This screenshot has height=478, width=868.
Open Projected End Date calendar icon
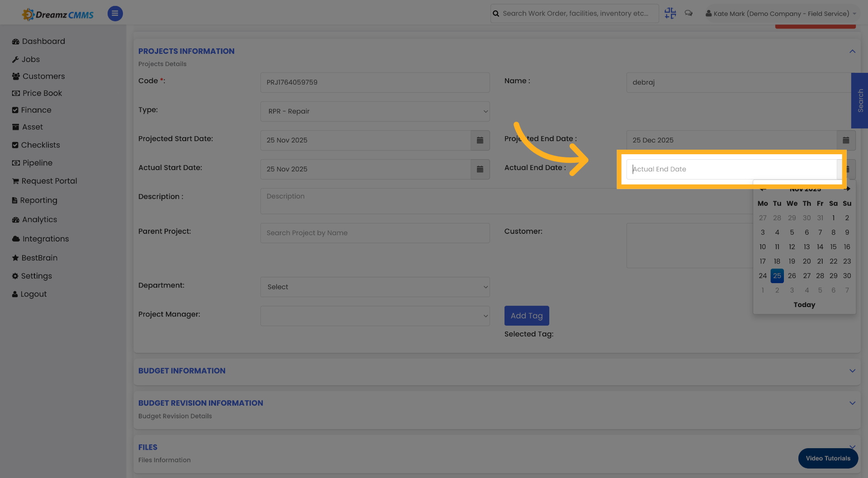pos(846,140)
